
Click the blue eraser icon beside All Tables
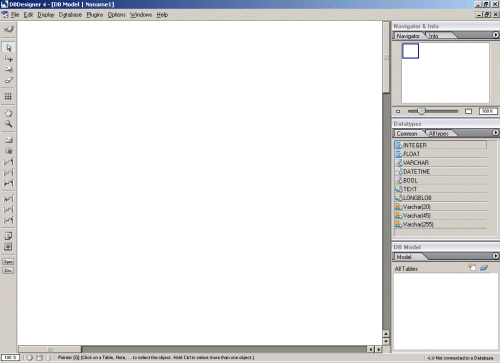click(484, 267)
